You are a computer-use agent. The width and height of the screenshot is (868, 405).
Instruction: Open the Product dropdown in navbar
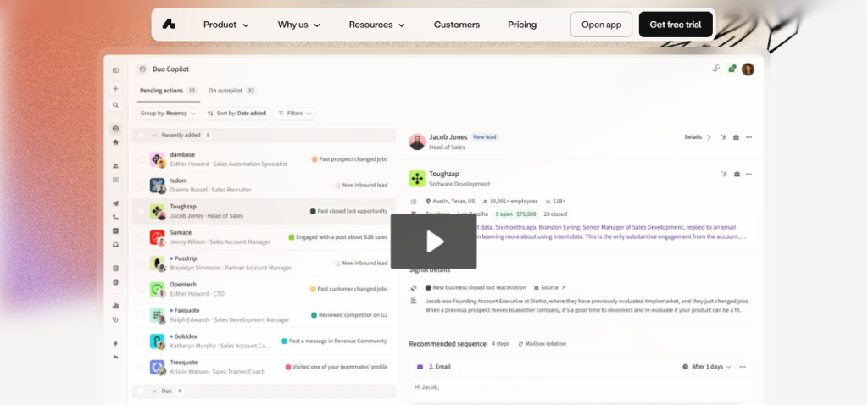coord(225,25)
